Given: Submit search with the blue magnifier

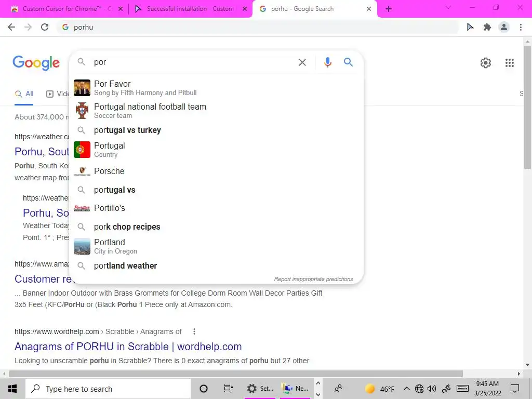Looking at the screenshot, I should point(348,62).
